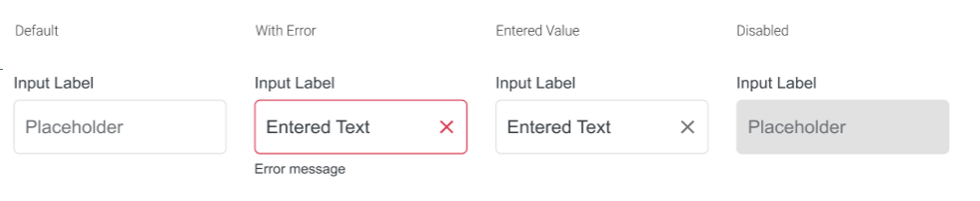Click the Input Label above the error field
Screen dimensions: 980x201
click(x=294, y=83)
